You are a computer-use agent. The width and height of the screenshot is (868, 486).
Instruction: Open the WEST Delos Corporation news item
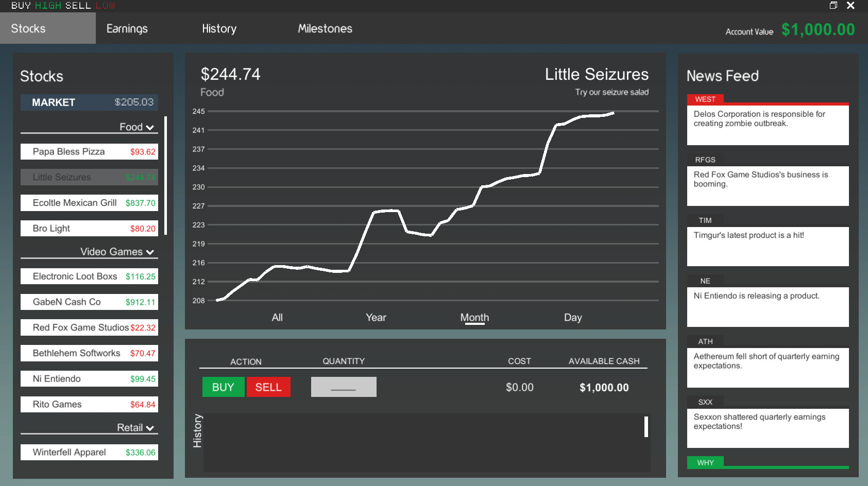pos(768,124)
